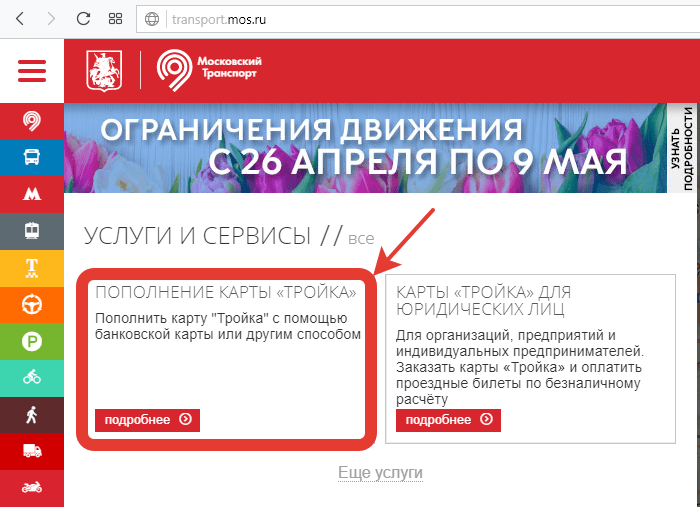Click the globe site info icon
Screen dimensions: 700x507
[x=152, y=19]
